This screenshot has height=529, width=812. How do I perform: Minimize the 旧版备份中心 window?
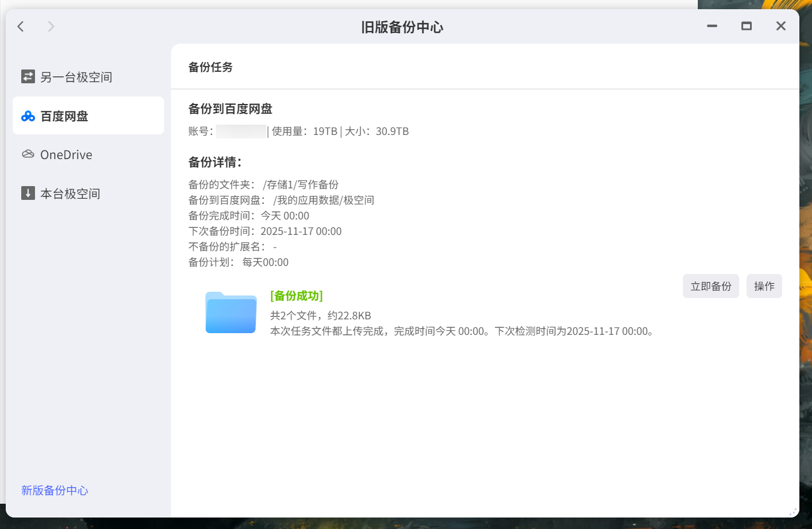712,26
